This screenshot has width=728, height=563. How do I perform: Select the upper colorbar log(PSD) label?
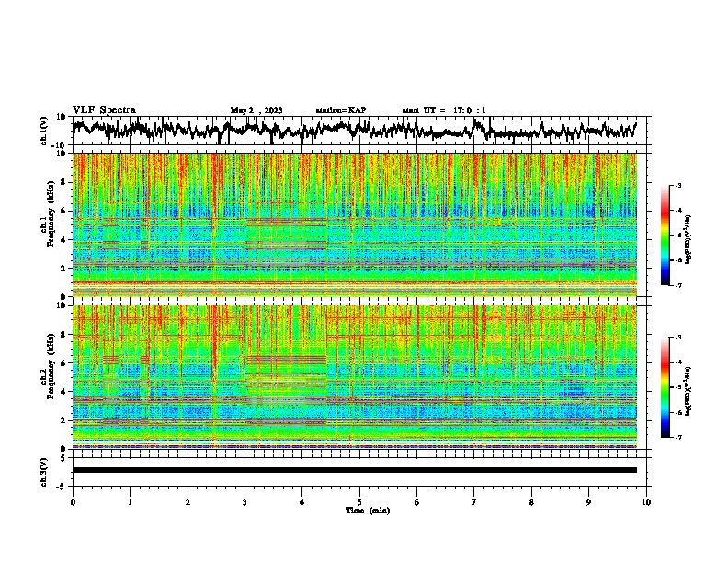pos(688,239)
